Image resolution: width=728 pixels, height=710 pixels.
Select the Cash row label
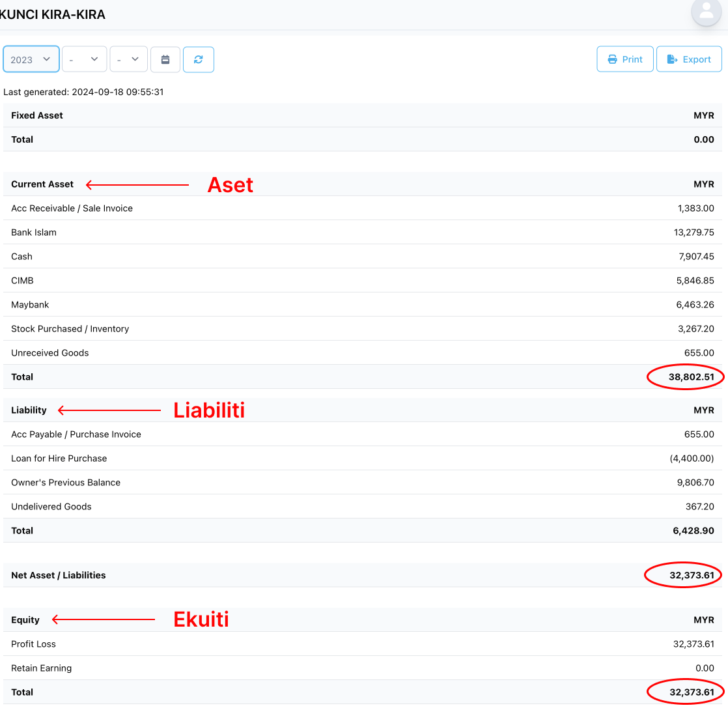tap(22, 257)
